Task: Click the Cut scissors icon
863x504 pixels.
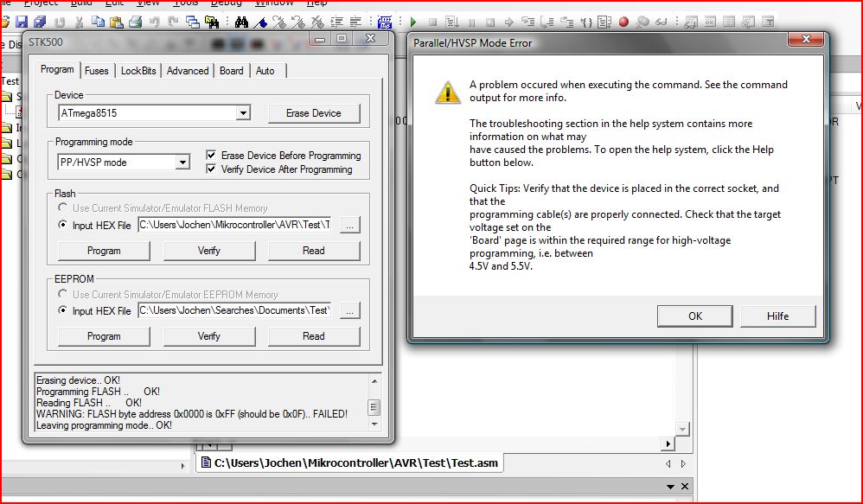Action: [x=79, y=22]
